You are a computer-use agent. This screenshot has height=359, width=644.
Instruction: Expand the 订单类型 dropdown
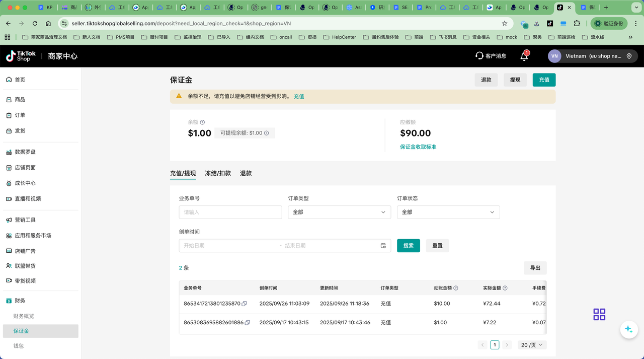339,212
